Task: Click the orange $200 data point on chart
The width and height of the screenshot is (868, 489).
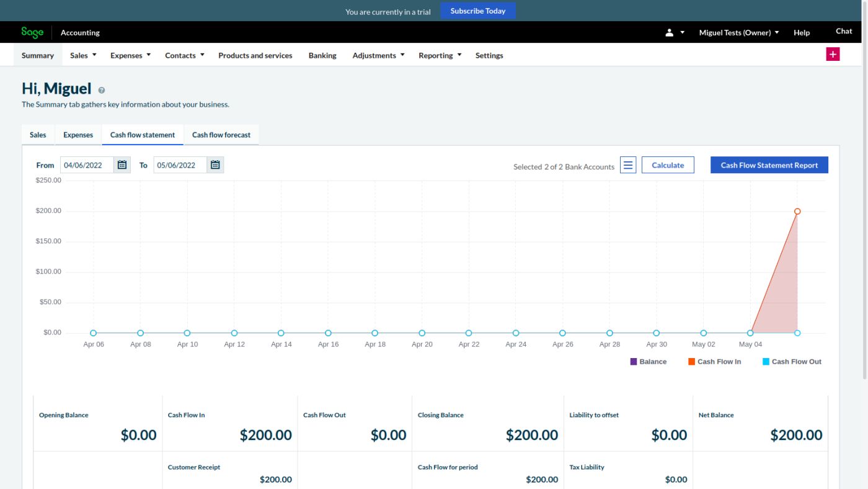Action: [x=797, y=212]
